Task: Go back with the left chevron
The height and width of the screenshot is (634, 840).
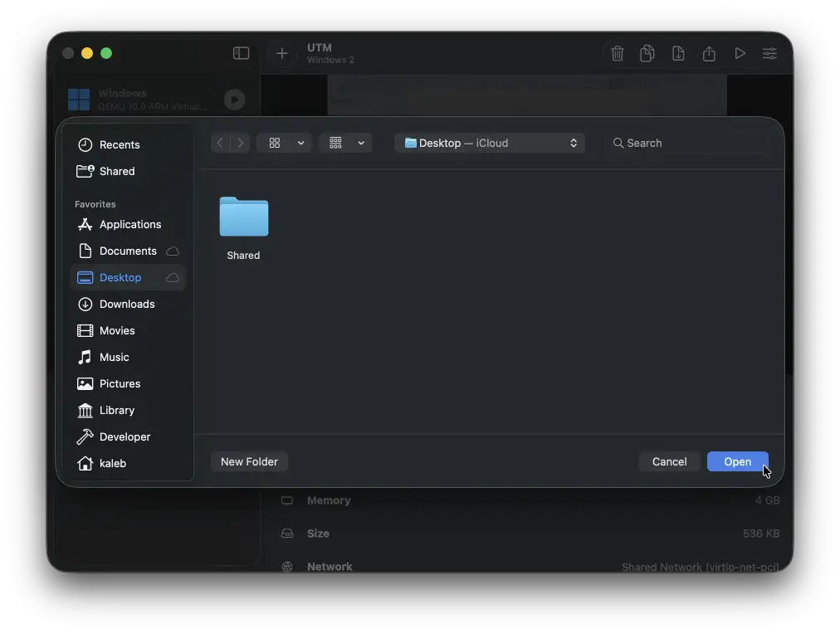Action: click(220, 143)
